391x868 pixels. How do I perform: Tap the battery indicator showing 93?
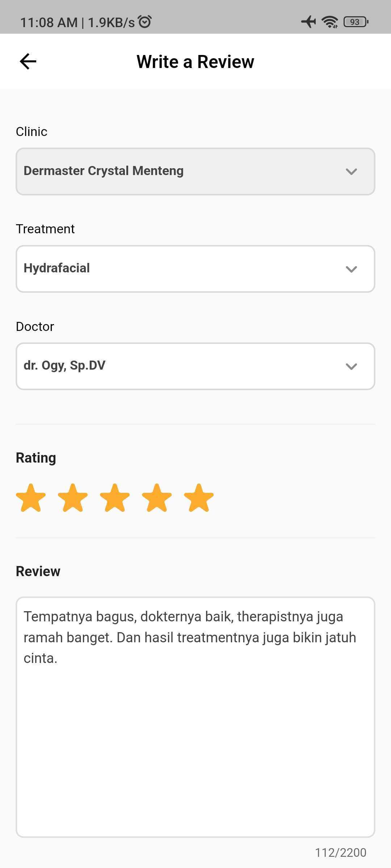(356, 22)
